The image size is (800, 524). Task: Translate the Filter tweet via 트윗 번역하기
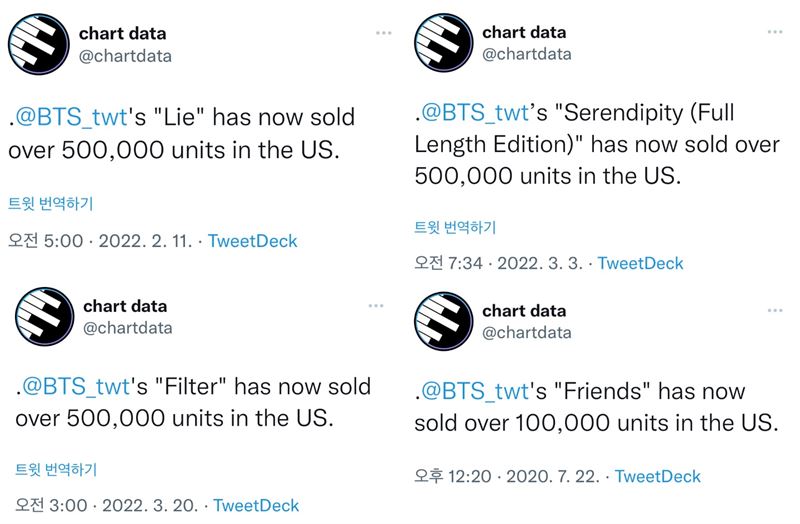(x=56, y=469)
